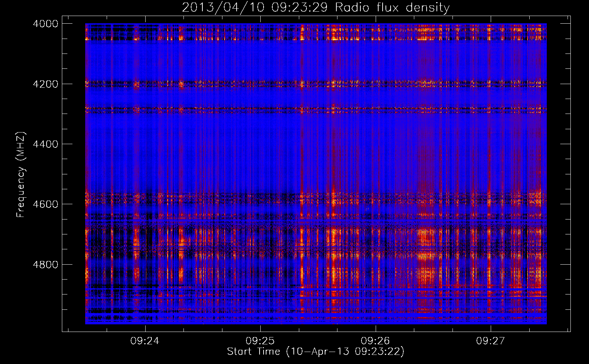
Task: Click the '09:24' time axis label
Action: [145, 341]
